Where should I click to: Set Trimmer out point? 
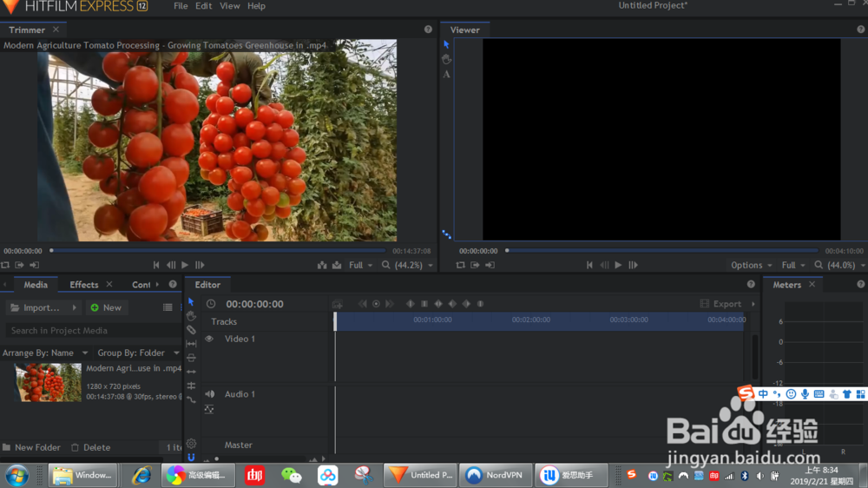(x=35, y=266)
